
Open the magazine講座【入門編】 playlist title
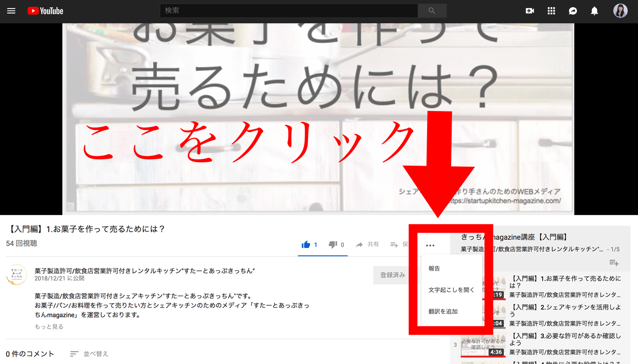pyautogui.click(x=514, y=237)
